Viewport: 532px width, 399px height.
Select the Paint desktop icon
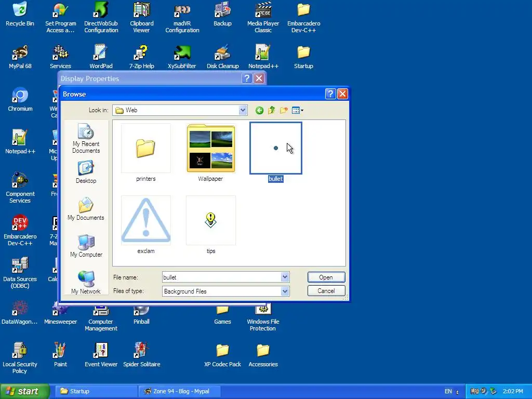pos(60,355)
